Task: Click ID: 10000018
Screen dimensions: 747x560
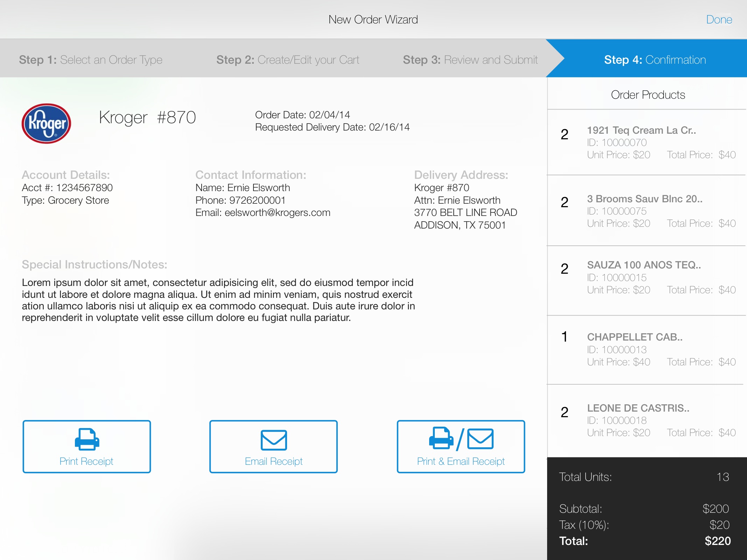Action: point(617,420)
